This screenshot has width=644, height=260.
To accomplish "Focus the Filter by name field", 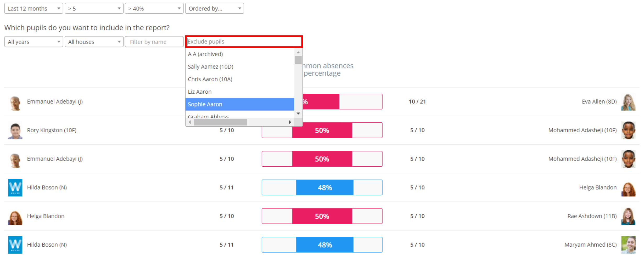I will pyautogui.click(x=154, y=42).
